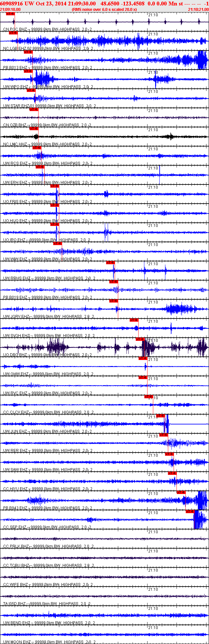Click the start time 21:09:10.00 label
This screenshot has width=209, height=644.
[11, 10]
